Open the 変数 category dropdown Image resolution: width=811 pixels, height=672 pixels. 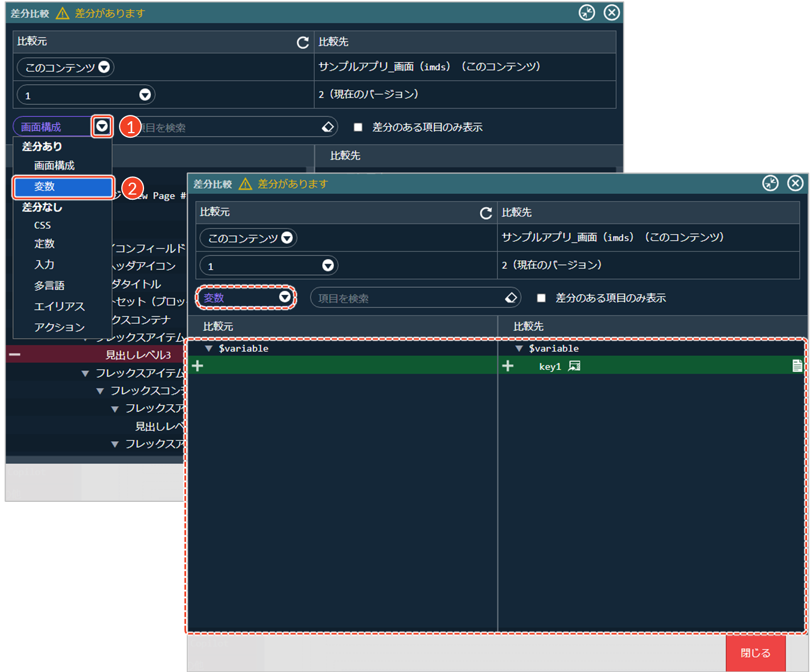(285, 297)
